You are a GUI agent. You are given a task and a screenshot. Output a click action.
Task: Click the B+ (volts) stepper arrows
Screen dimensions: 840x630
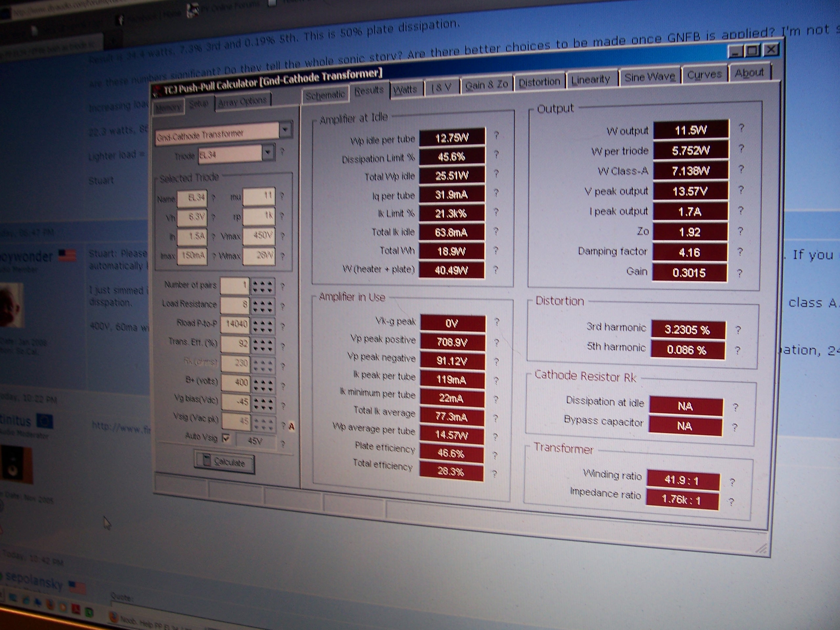(263, 385)
